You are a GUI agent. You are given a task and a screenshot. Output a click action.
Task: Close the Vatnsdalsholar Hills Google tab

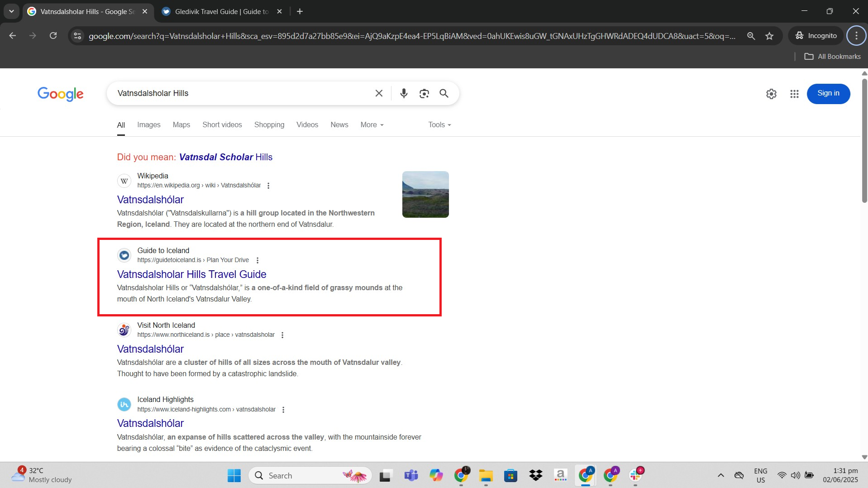(x=145, y=11)
